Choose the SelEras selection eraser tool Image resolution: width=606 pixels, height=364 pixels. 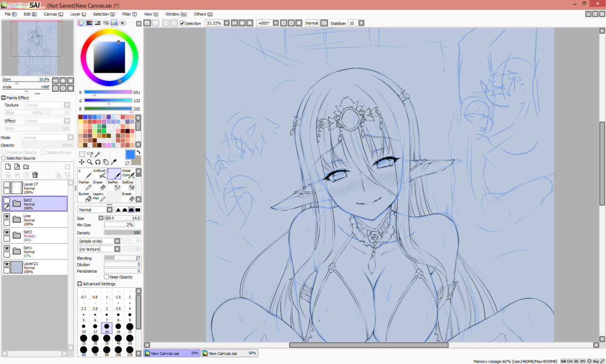tap(128, 185)
